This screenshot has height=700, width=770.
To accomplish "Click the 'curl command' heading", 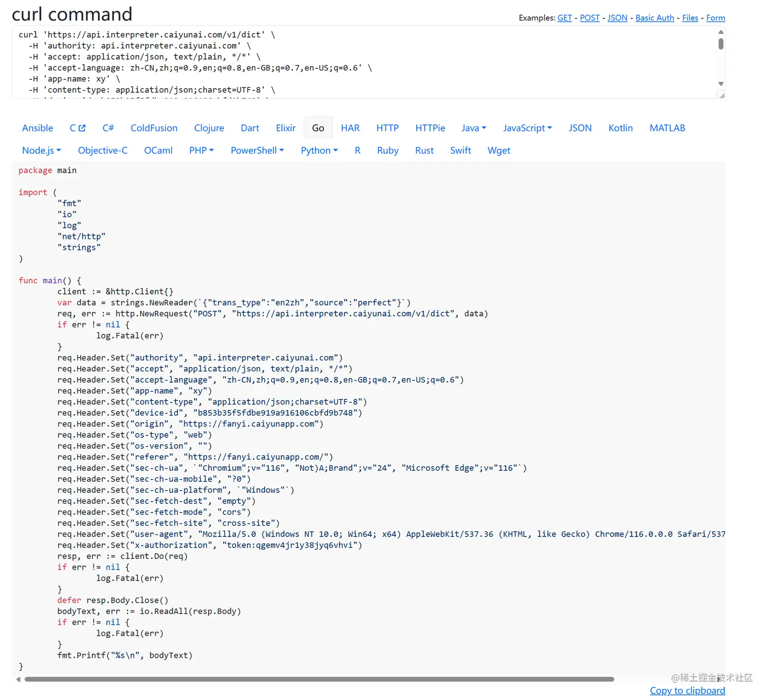I will pyautogui.click(x=72, y=14).
